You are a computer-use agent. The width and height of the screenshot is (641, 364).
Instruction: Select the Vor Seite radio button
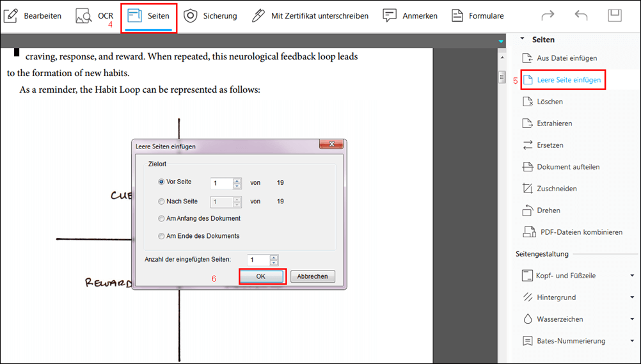[x=161, y=182]
